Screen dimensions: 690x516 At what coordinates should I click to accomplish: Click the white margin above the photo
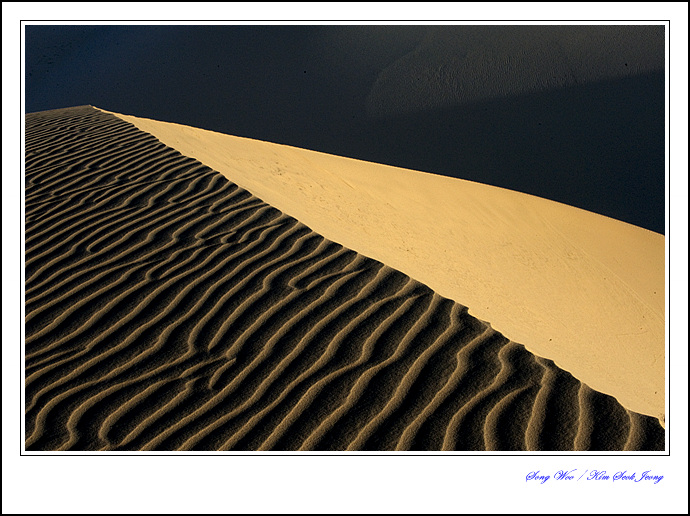point(345,12)
